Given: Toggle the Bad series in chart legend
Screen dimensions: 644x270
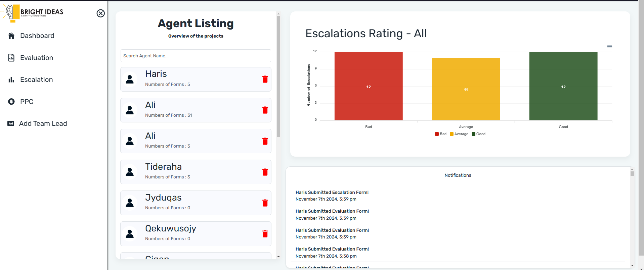Looking at the screenshot, I should point(441,134).
